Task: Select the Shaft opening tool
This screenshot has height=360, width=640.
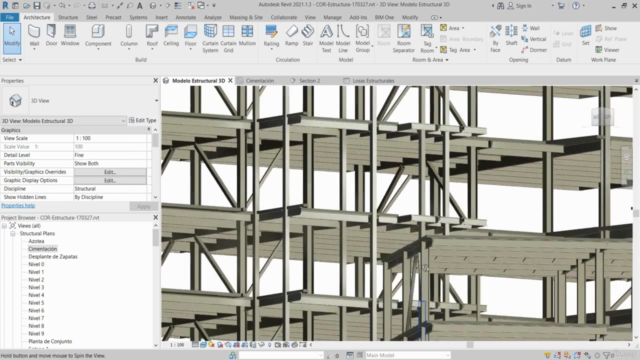Action: click(x=511, y=36)
